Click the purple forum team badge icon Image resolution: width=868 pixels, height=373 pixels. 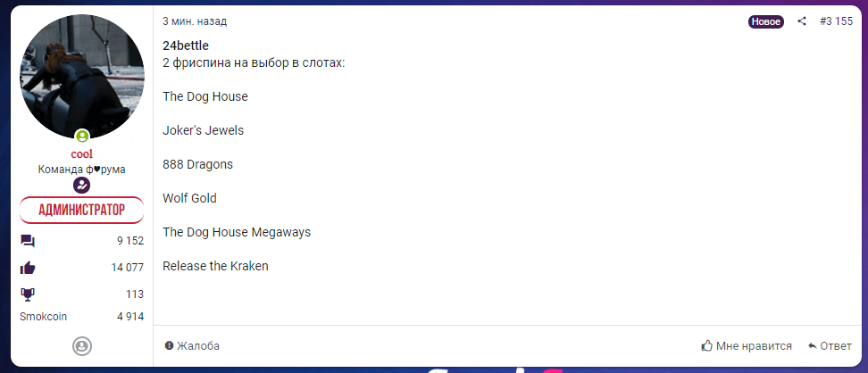(x=82, y=186)
